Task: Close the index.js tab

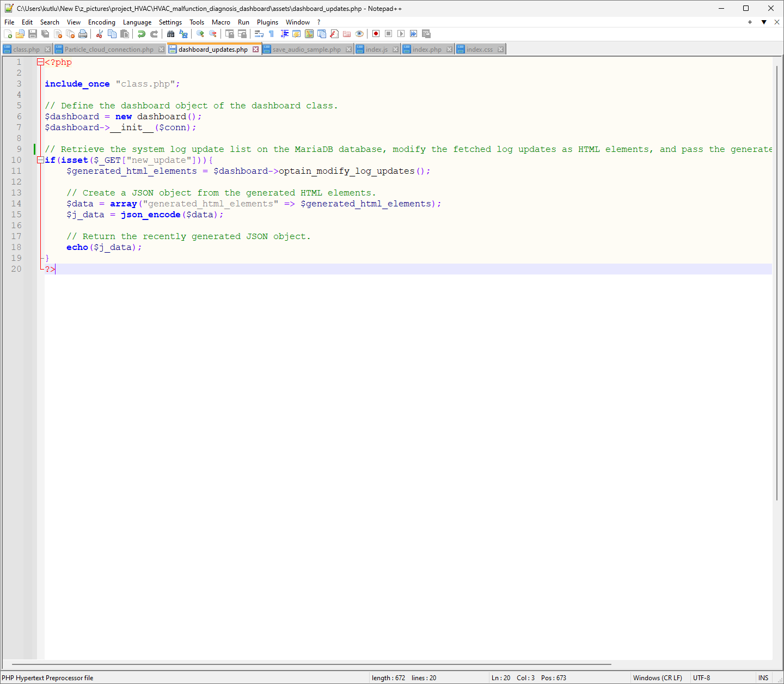Action: coord(396,50)
